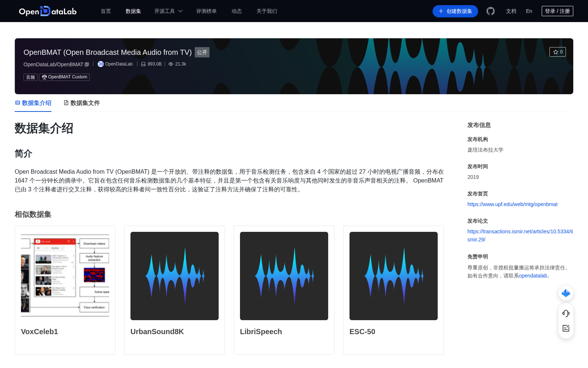The width and height of the screenshot is (588, 368).
Task: Click the dataset size 893.0B icon
Action: 143,64
